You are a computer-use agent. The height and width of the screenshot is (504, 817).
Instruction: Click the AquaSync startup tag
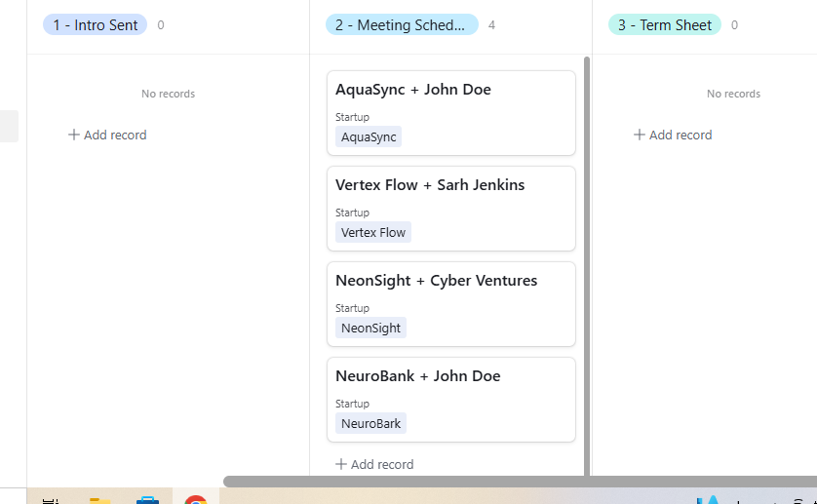(369, 137)
